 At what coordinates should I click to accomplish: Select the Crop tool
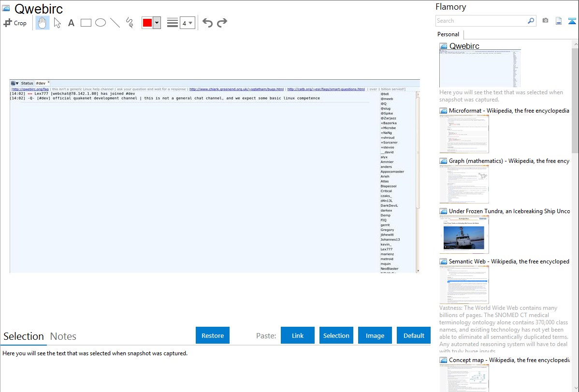pos(15,23)
